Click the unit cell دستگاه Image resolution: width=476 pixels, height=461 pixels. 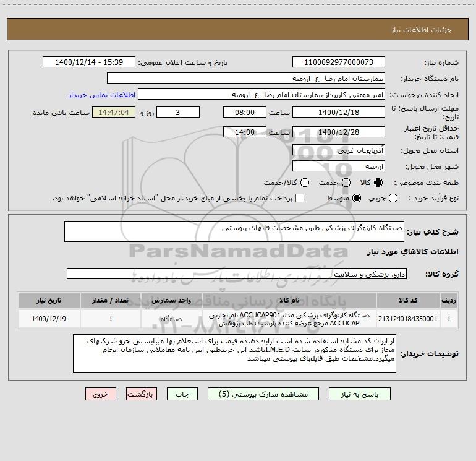pyautogui.click(x=171, y=319)
